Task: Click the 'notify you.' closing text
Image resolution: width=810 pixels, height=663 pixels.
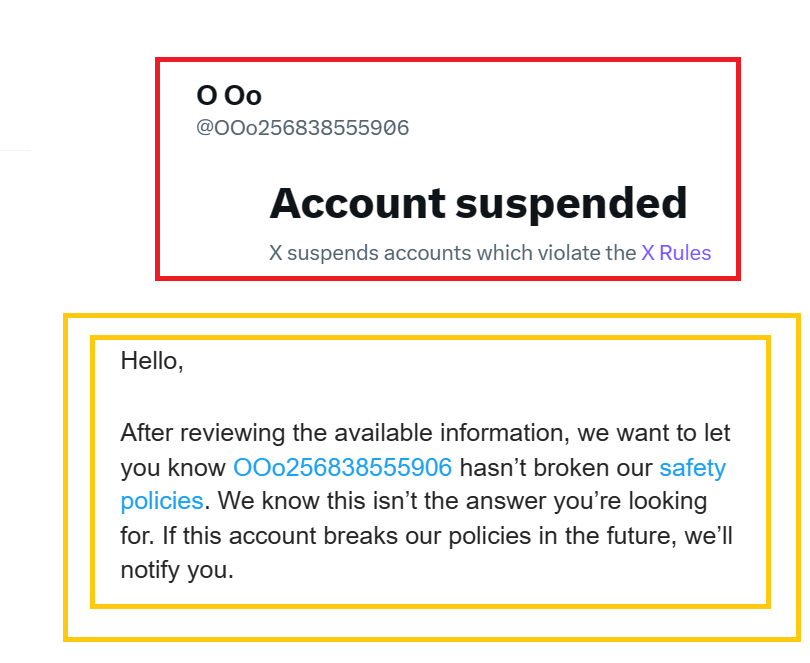Action: (x=177, y=570)
